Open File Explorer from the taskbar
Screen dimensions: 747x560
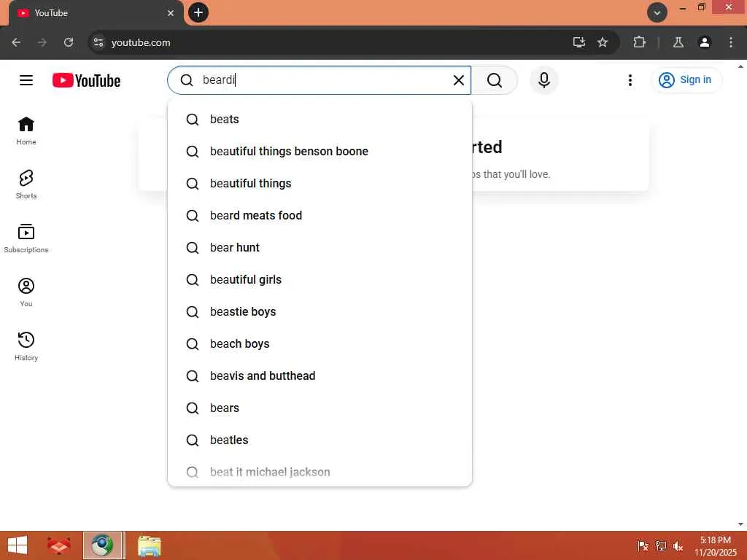149,545
